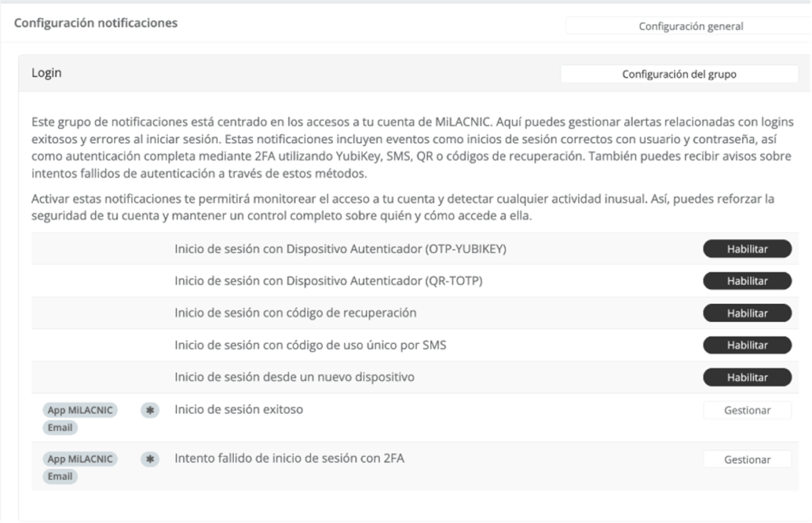This screenshot has height=523, width=812.
Task: Enable OTP-YUBIKEY login notifications
Action: click(x=746, y=248)
